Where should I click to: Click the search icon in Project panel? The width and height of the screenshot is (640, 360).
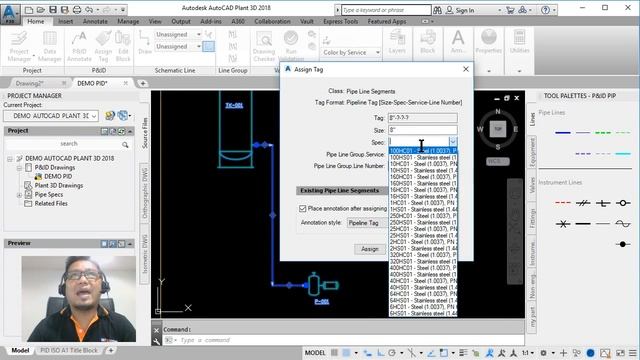point(125,144)
